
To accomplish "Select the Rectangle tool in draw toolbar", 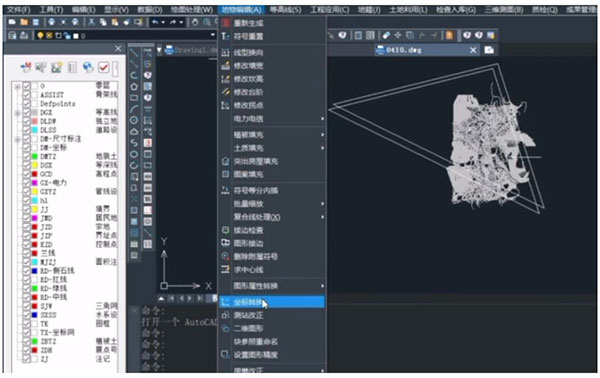I will (134, 98).
